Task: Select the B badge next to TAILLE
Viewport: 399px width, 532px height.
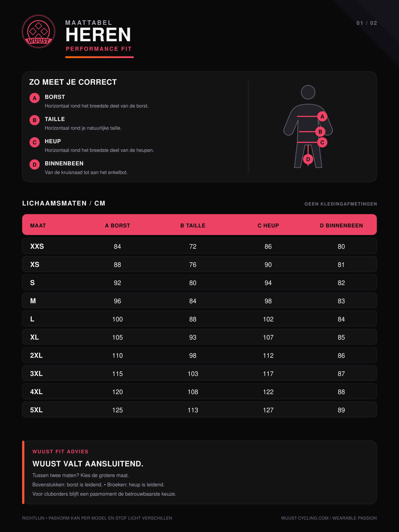Action: pos(35,120)
